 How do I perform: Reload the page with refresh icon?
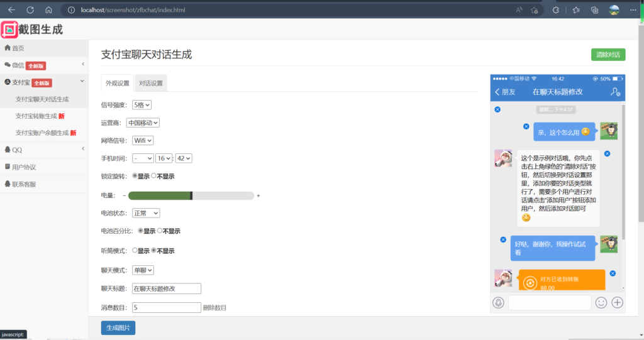click(30, 10)
